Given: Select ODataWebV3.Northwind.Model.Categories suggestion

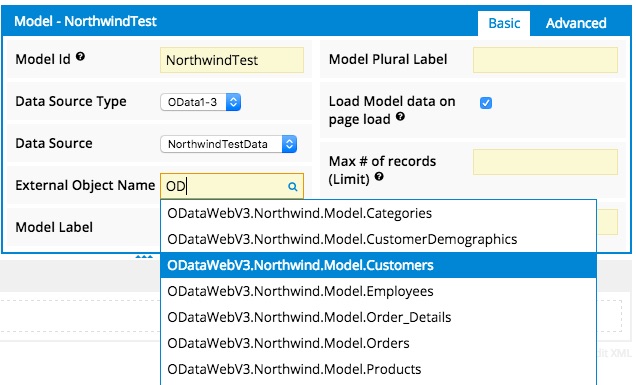Looking at the screenshot, I should [378, 213].
